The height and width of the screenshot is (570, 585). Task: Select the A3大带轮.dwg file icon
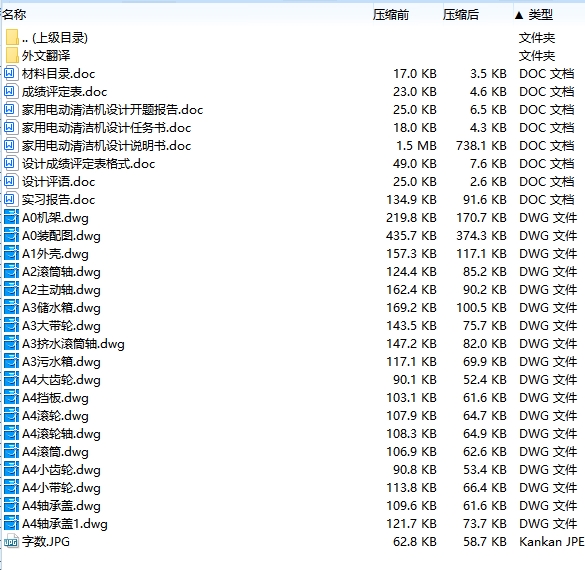point(11,325)
